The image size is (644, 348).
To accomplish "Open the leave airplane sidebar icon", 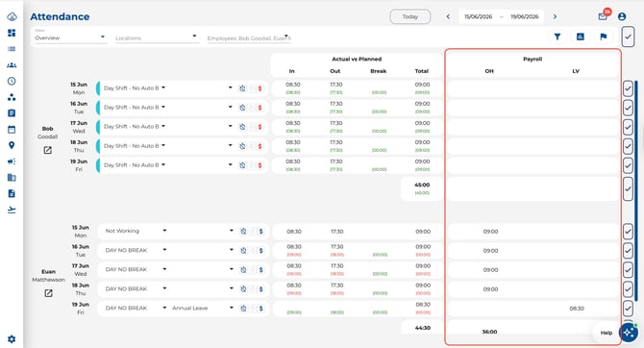I will point(12,210).
